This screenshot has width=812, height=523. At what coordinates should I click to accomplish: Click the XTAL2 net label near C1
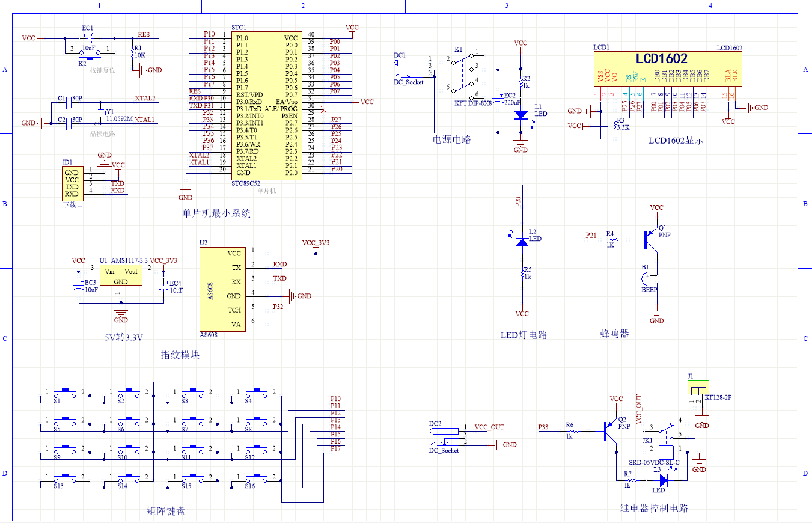coord(145,98)
